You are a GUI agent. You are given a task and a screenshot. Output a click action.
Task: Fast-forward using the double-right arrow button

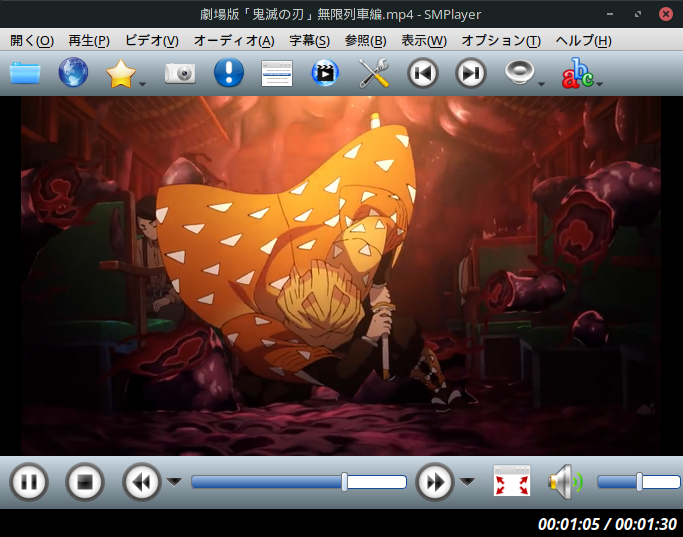[435, 482]
